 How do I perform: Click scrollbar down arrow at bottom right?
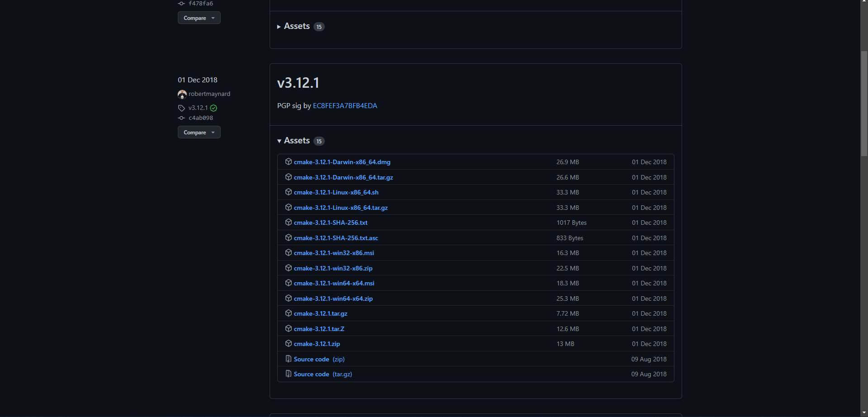click(x=864, y=412)
